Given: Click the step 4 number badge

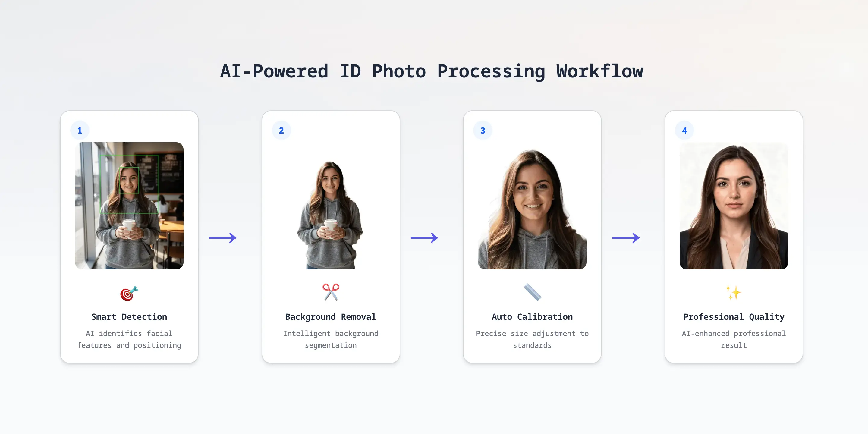Looking at the screenshot, I should (684, 131).
